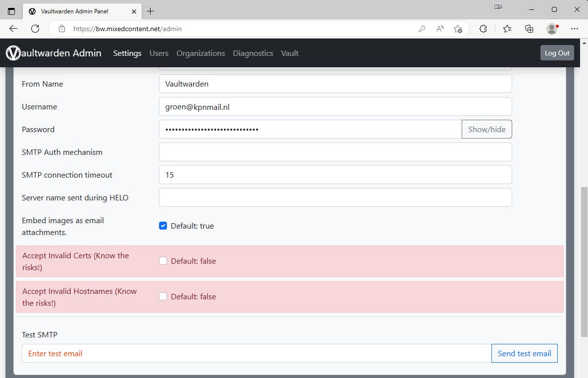Screen dimensions: 588x378
Task: Open the Settings nav item
Action: [x=127, y=53]
